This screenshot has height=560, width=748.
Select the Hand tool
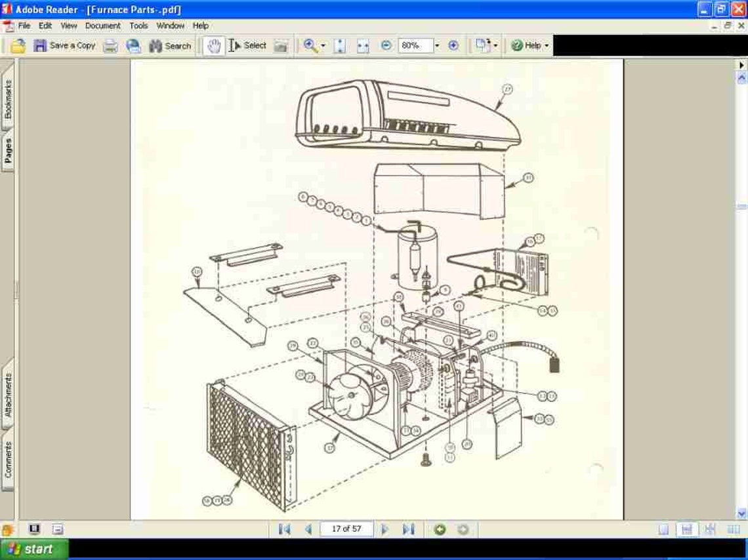(x=213, y=45)
